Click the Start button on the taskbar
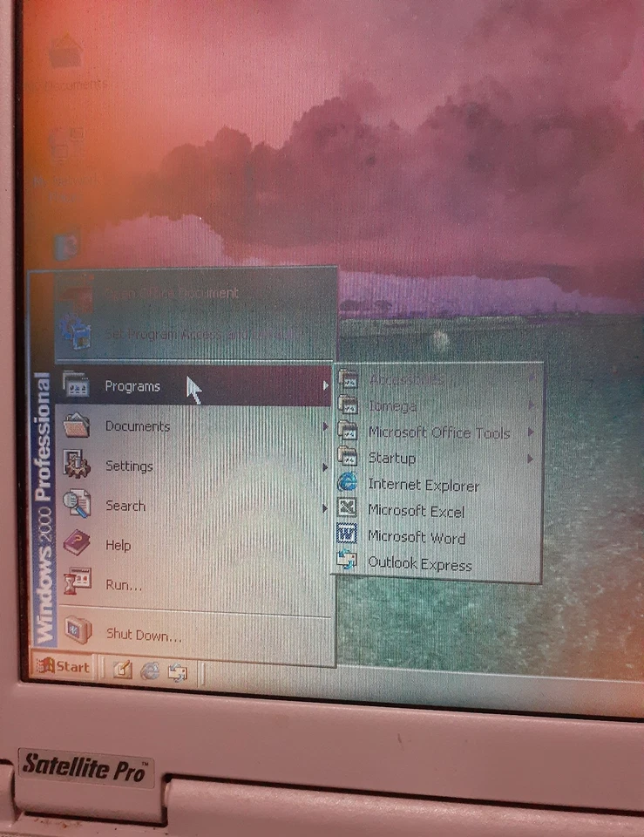Image resolution: width=644 pixels, height=837 pixels. [62, 665]
